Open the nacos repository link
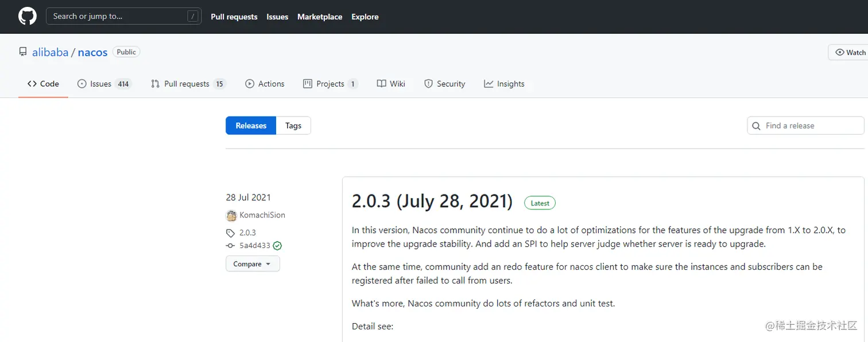Image resolution: width=868 pixels, height=342 pixels. click(92, 52)
